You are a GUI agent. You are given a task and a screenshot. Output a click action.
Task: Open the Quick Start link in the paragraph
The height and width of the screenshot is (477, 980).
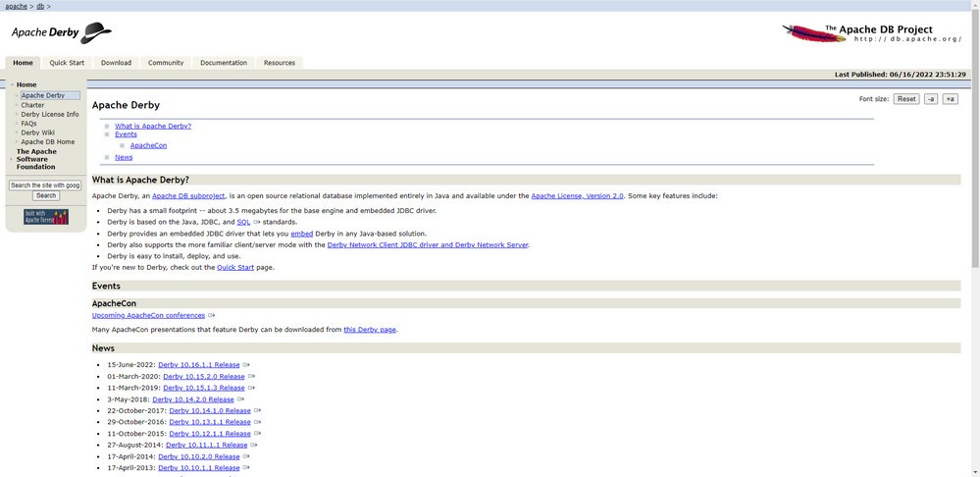coord(235,268)
